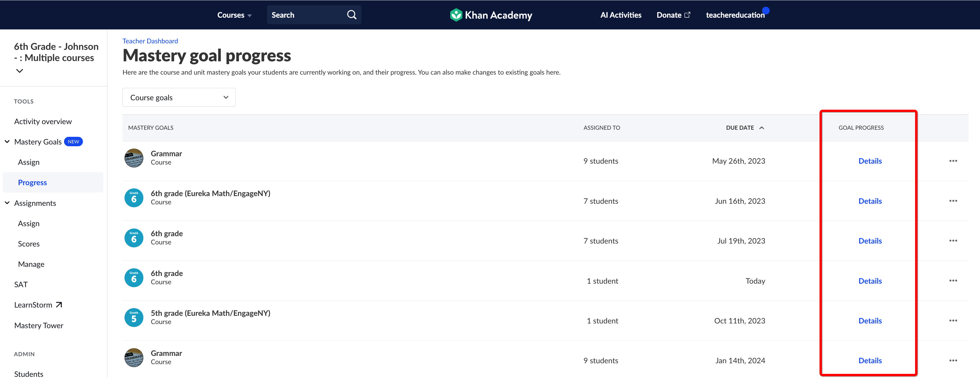Open more options for Grammar Jan 14th row
This screenshot has height=378, width=980.
coord(953,361)
